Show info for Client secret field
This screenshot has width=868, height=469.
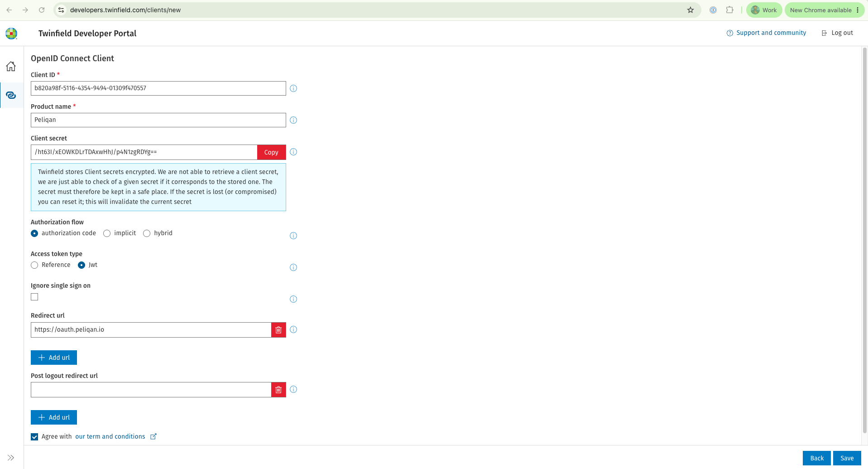pyautogui.click(x=293, y=152)
